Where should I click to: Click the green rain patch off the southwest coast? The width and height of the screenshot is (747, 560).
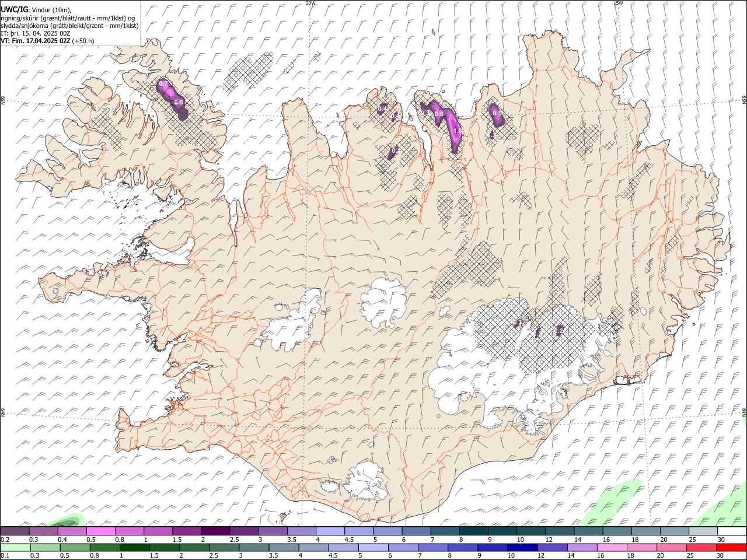[x=67, y=520]
